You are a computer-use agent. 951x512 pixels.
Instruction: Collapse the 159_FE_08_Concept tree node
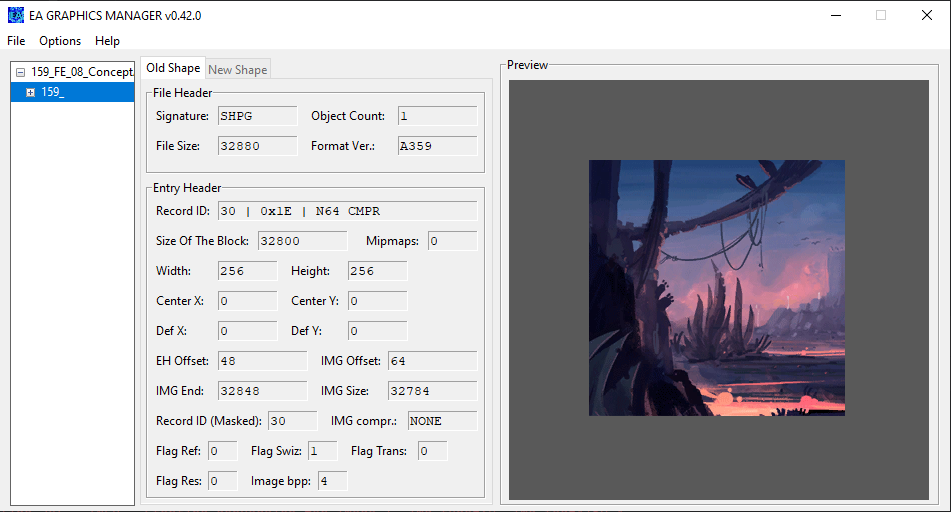click(21, 72)
